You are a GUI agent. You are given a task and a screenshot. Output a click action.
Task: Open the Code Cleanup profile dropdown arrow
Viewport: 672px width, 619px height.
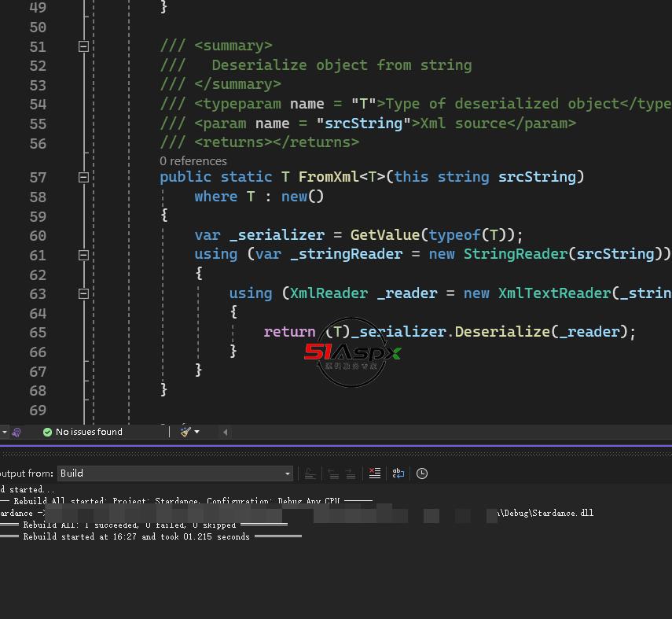pyautogui.click(x=196, y=432)
